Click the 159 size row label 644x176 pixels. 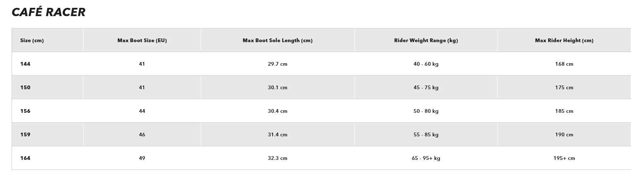point(25,135)
